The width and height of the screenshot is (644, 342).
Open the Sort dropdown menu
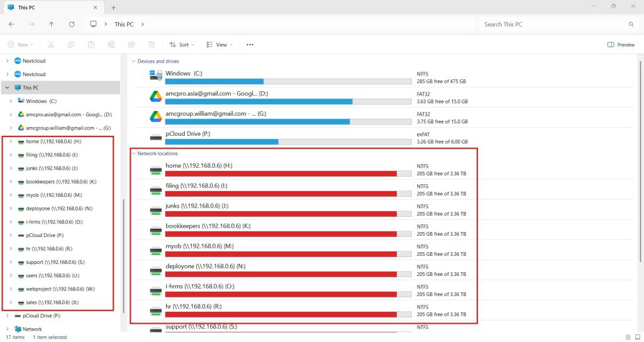[x=182, y=45]
